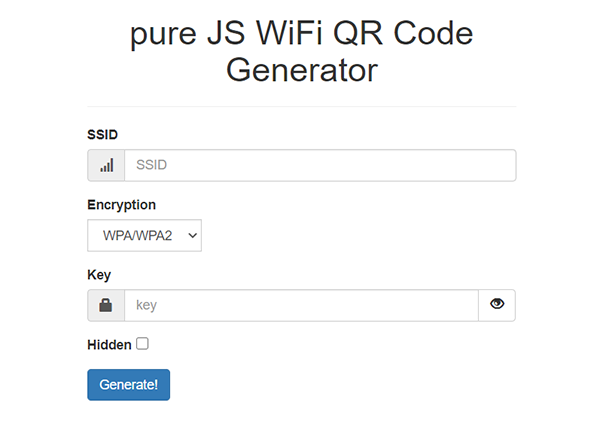Viewport: 600px width, 421px height.
Task: Focus the SSID text input
Action: coord(320,165)
